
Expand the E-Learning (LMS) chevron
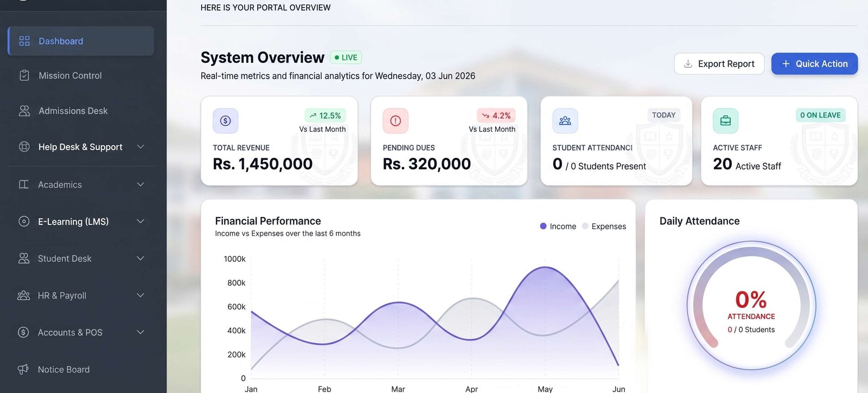[141, 221]
